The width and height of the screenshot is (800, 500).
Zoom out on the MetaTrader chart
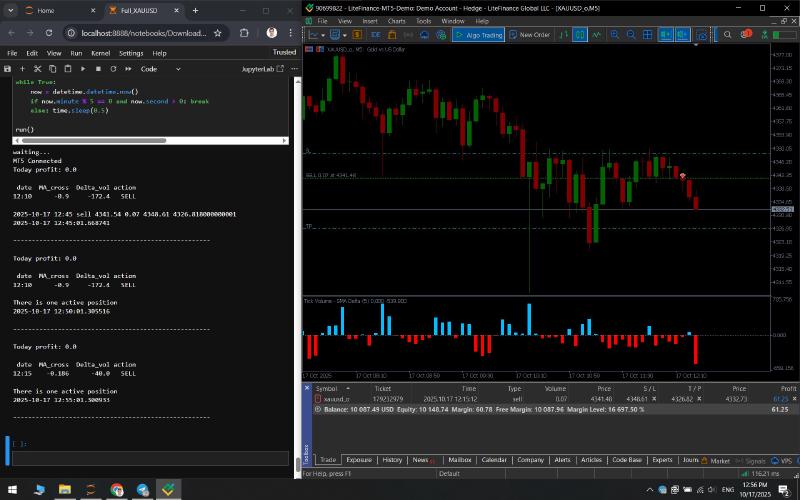pos(631,35)
